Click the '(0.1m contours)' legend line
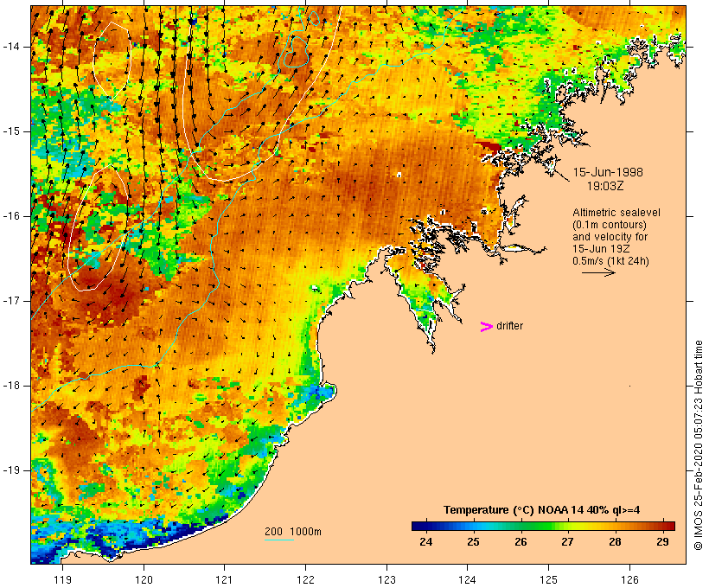 click(609, 225)
